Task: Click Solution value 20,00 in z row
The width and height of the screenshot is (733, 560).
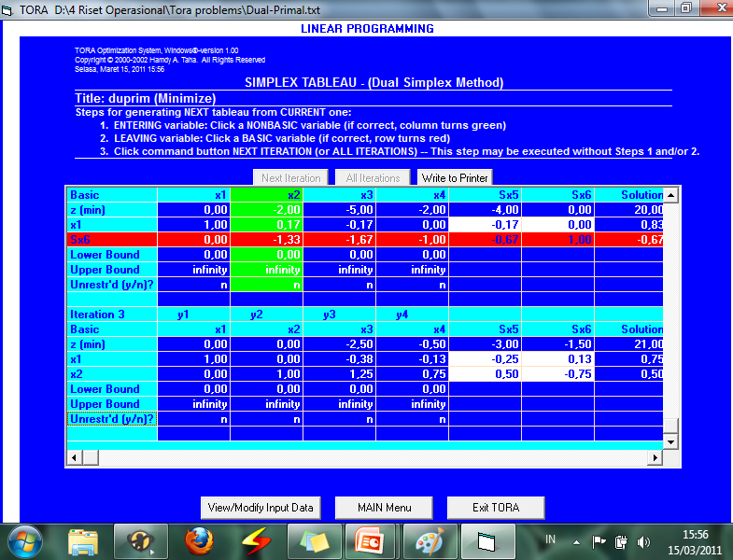Action: tap(628, 210)
